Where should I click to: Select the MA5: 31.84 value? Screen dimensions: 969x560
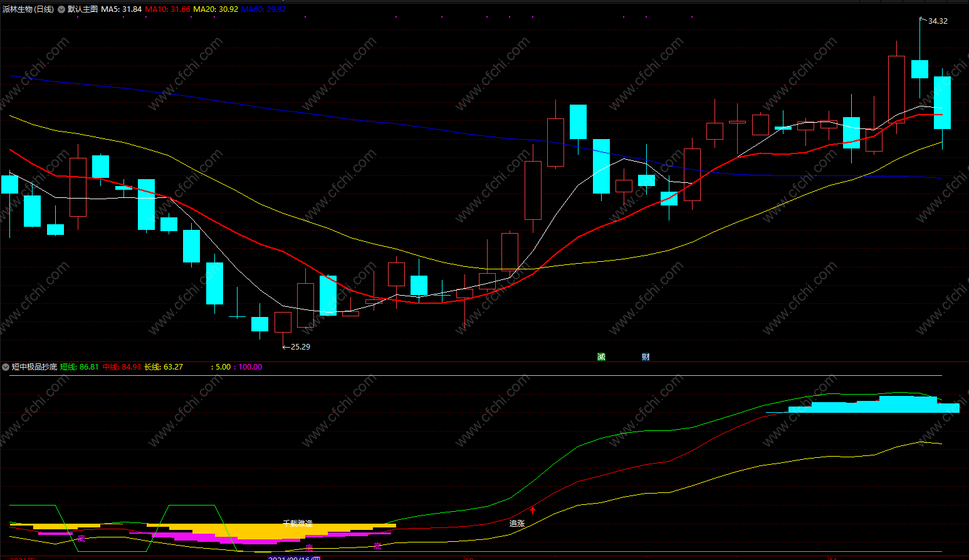click(x=122, y=9)
